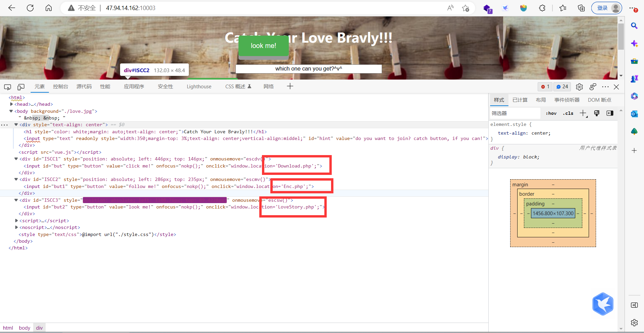Open the collections icon in toolbar
The image size is (644, 333).
[581, 8]
